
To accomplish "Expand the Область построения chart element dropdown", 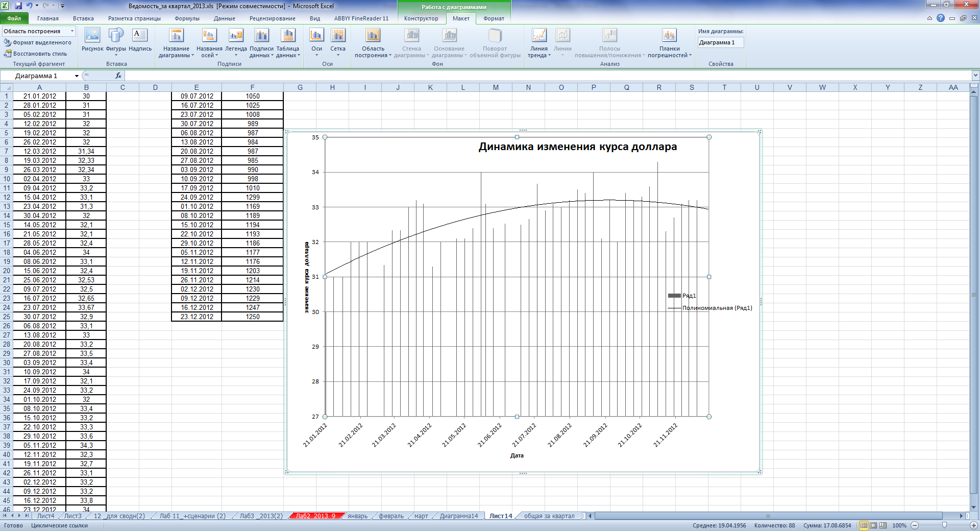I will [72, 31].
